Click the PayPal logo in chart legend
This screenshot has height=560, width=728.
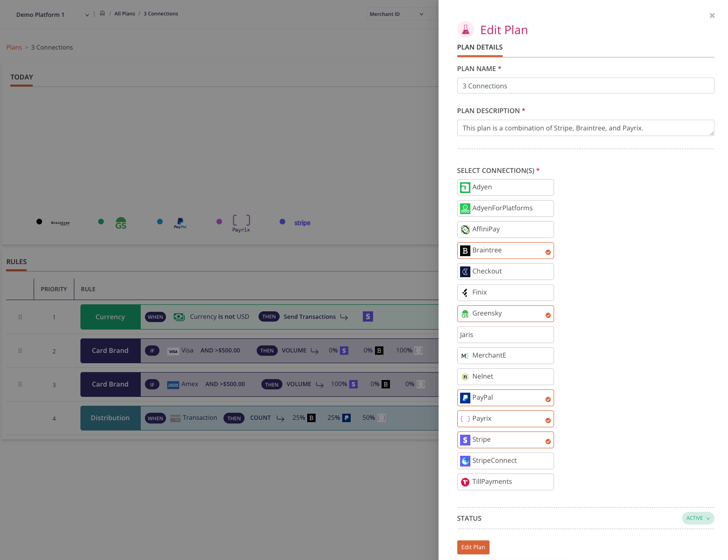click(x=180, y=223)
